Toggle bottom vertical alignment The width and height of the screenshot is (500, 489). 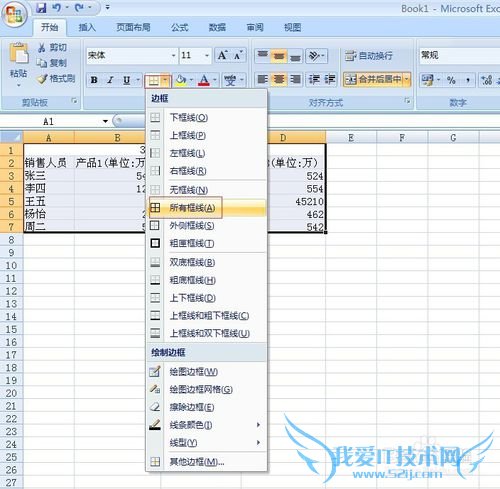coord(295,56)
